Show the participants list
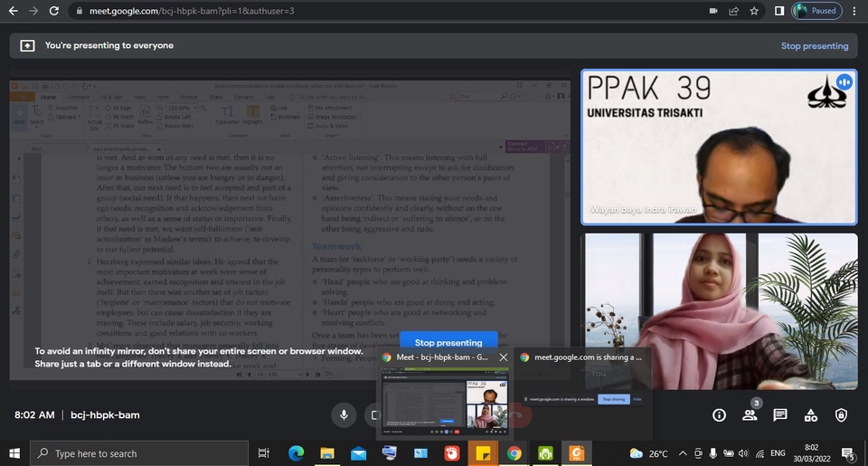 pyautogui.click(x=750, y=415)
